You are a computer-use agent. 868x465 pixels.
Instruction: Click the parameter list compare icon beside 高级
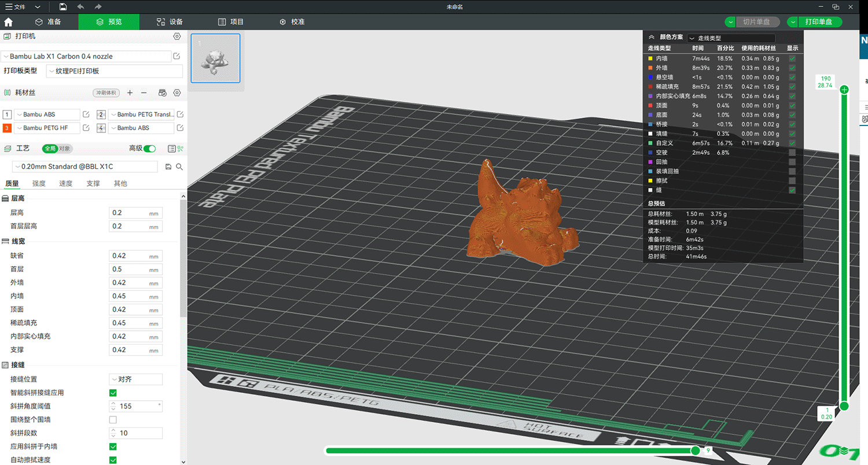pos(171,149)
